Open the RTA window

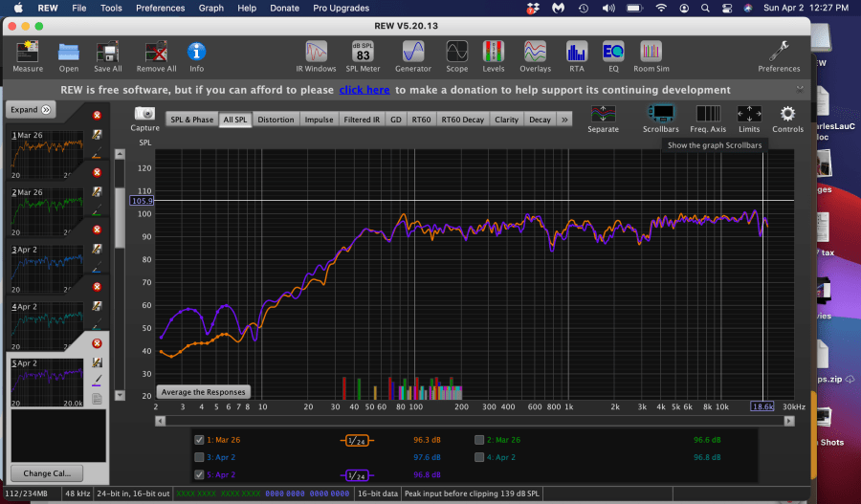click(577, 56)
